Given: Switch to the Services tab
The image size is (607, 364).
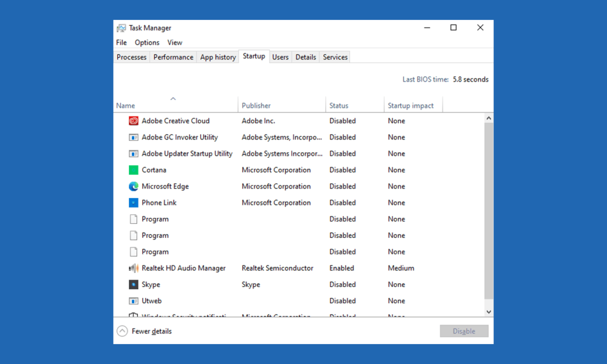Looking at the screenshot, I should coord(335,57).
